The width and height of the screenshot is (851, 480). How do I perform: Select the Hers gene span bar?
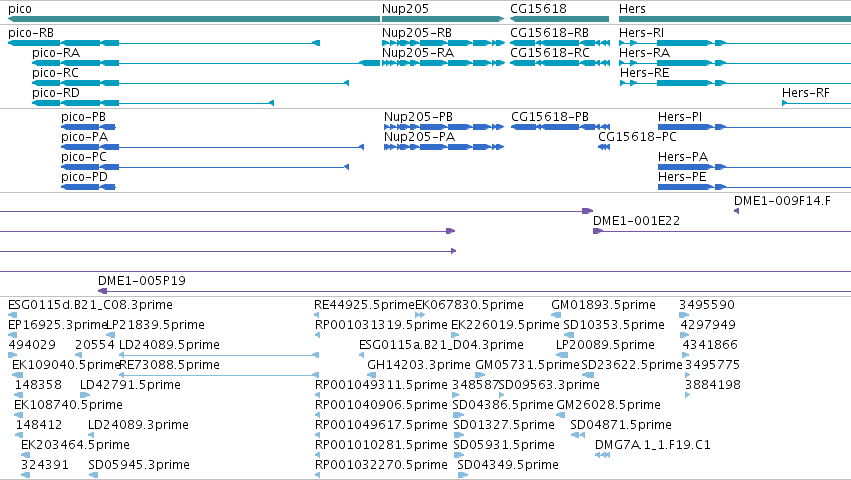point(735,19)
